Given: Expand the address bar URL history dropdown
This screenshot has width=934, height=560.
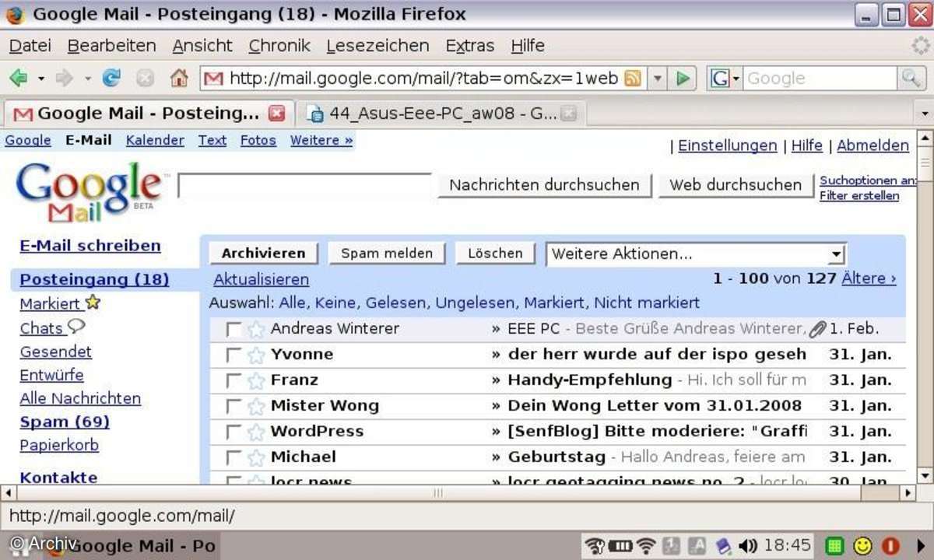Looking at the screenshot, I should click(x=658, y=78).
